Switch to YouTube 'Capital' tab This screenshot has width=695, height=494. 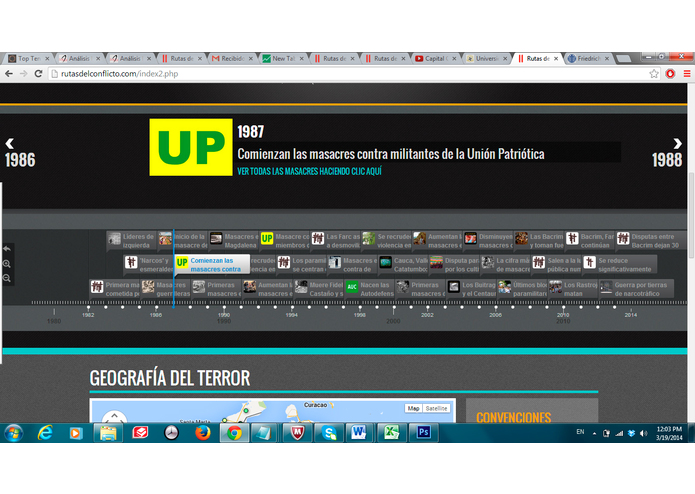[436, 58]
